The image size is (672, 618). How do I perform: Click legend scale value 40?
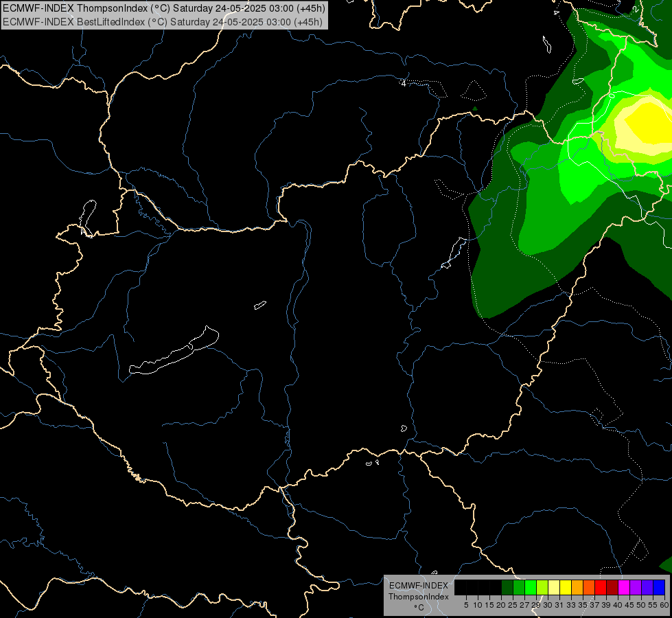(x=618, y=605)
